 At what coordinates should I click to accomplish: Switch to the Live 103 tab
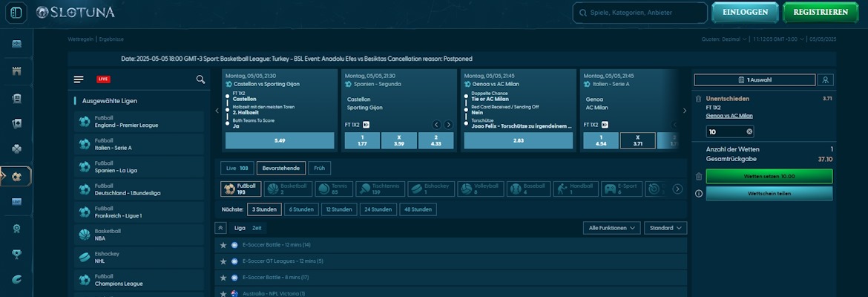pyautogui.click(x=237, y=168)
